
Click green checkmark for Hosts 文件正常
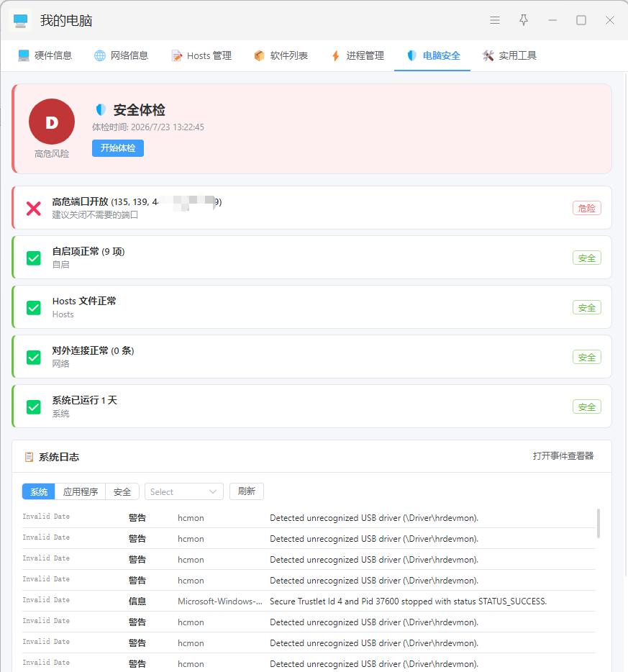click(33, 308)
